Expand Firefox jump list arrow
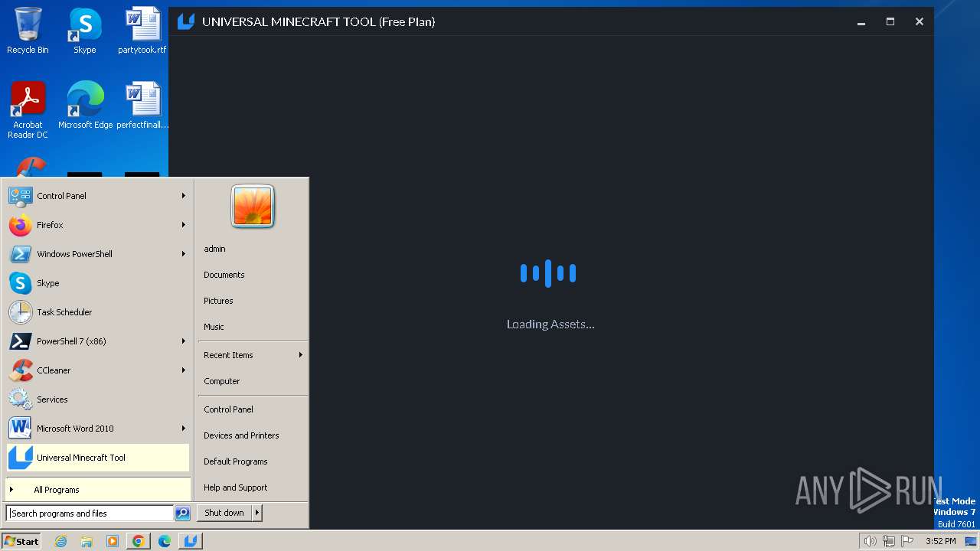The width and height of the screenshot is (980, 551). (184, 225)
